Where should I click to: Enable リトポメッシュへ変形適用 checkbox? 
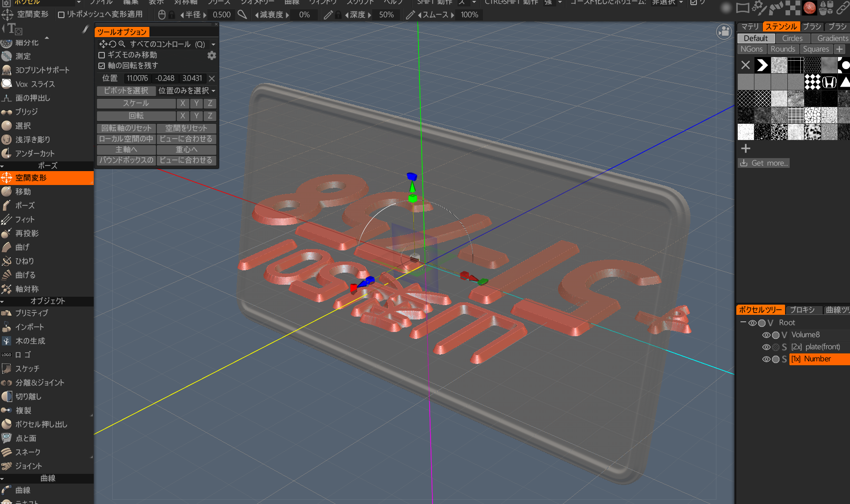pyautogui.click(x=61, y=15)
